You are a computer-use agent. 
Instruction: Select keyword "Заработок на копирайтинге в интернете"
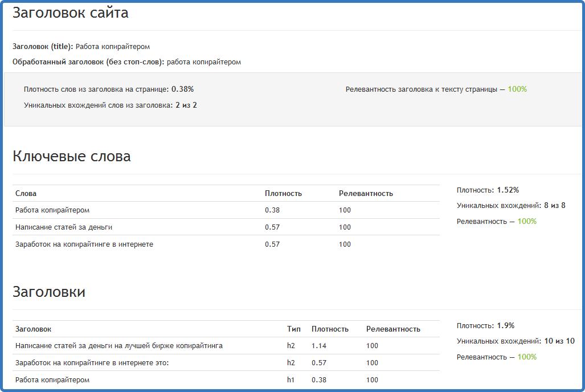(84, 244)
